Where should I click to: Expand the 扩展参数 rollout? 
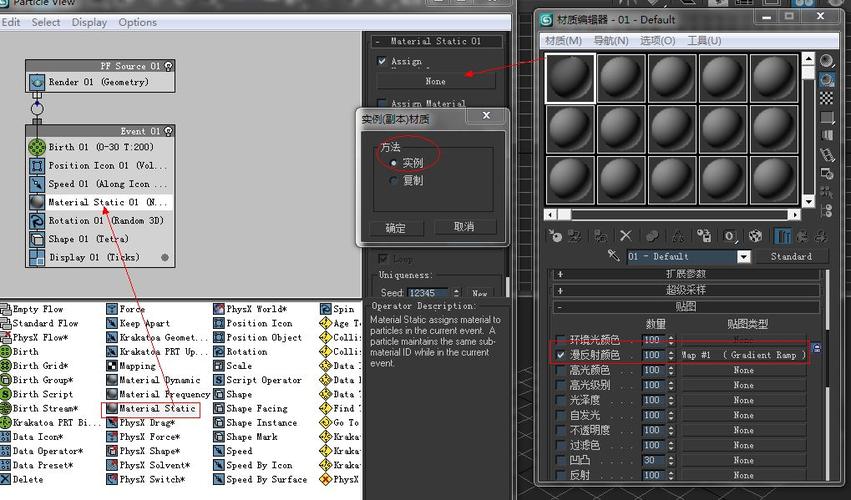pos(686,274)
